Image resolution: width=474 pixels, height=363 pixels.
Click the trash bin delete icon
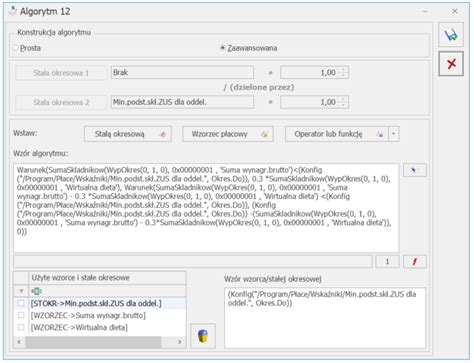(203, 336)
